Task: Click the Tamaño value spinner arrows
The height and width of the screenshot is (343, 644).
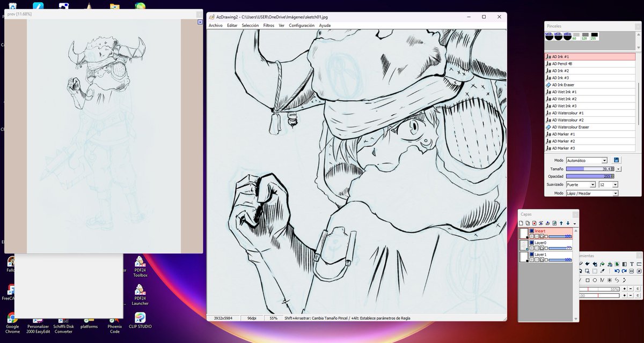Action: (612, 169)
